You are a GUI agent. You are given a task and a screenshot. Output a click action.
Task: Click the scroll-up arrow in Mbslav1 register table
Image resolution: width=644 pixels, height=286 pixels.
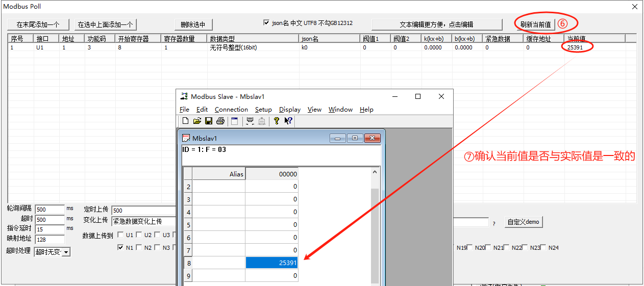click(375, 172)
